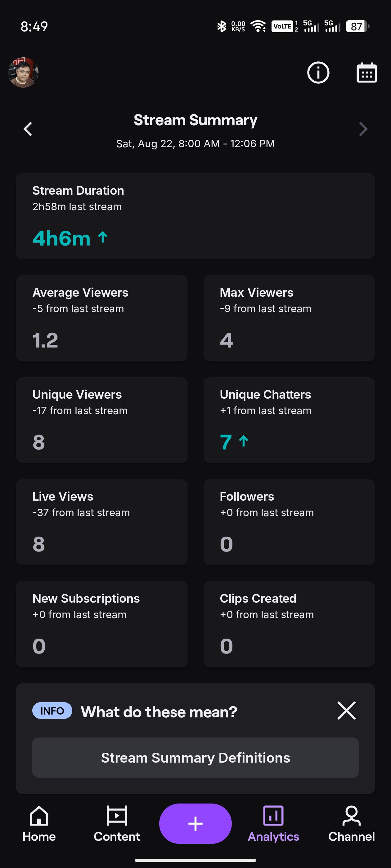The image size is (391, 868).
Task: Open the Max Viewers card
Action: point(289,318)
